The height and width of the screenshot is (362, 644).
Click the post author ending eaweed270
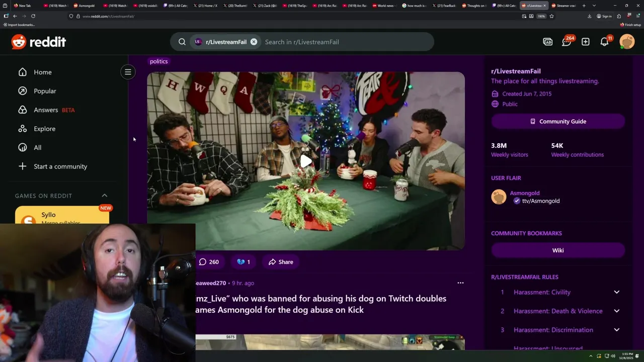211,283
